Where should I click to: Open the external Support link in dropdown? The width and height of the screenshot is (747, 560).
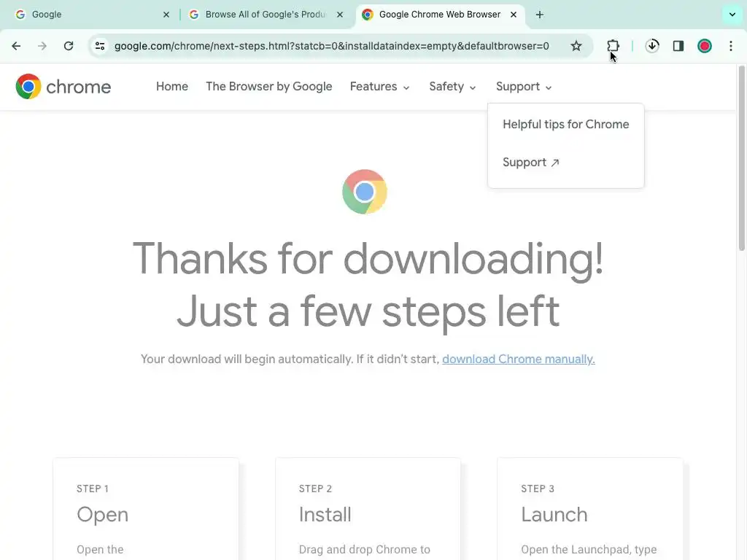(x=531, y=163)
